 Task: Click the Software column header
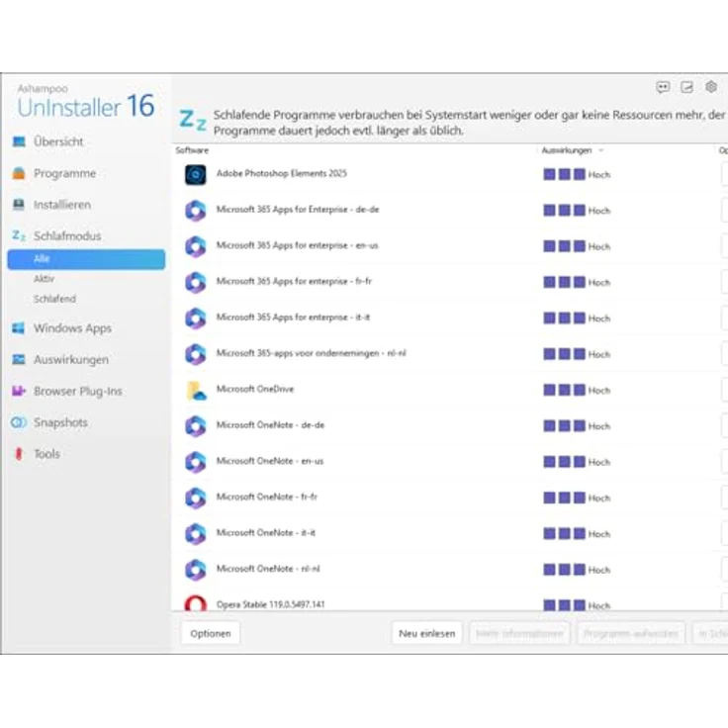(192, 150)
